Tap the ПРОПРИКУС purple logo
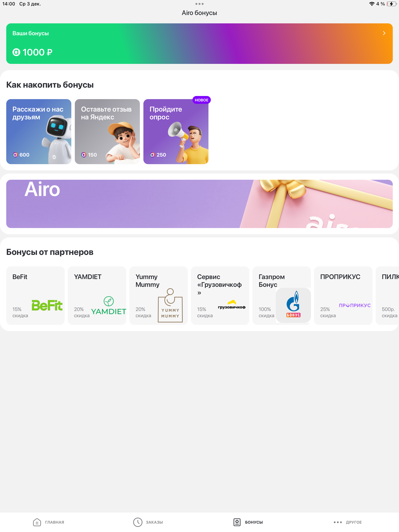Image resolution: width=399 pixels, height=532 pixels. click(355, 305)
